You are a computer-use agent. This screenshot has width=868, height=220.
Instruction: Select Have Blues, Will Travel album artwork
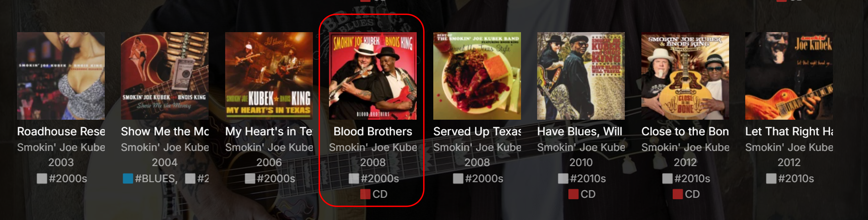point(581,76)
